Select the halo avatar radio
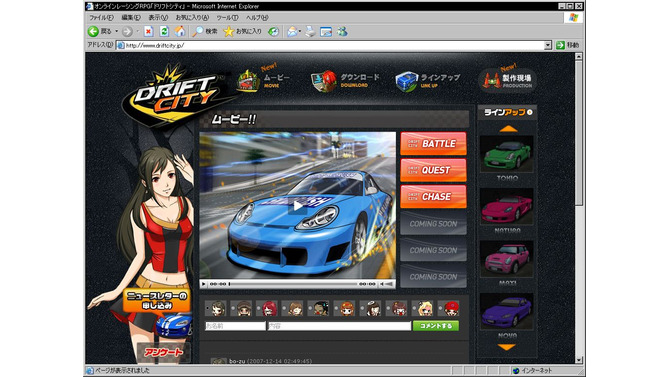The height and width of the screenshot is (377, 670). pos(362,308)
